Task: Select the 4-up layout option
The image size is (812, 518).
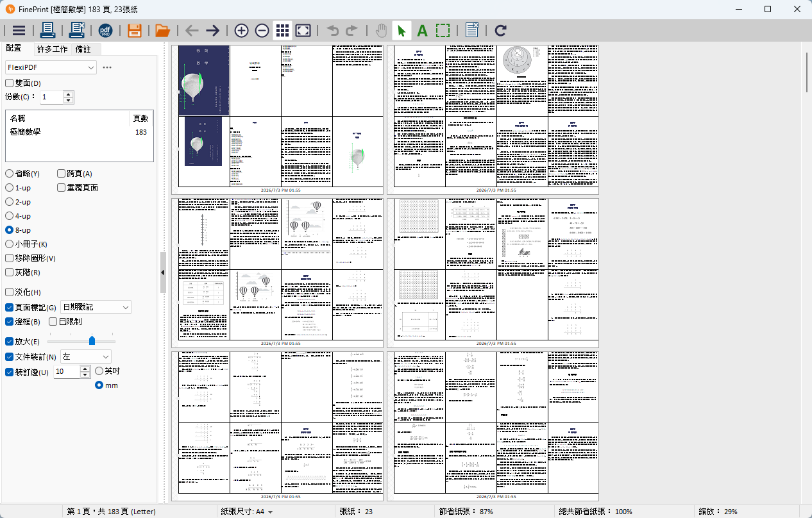Action: (x=10, y=216)
